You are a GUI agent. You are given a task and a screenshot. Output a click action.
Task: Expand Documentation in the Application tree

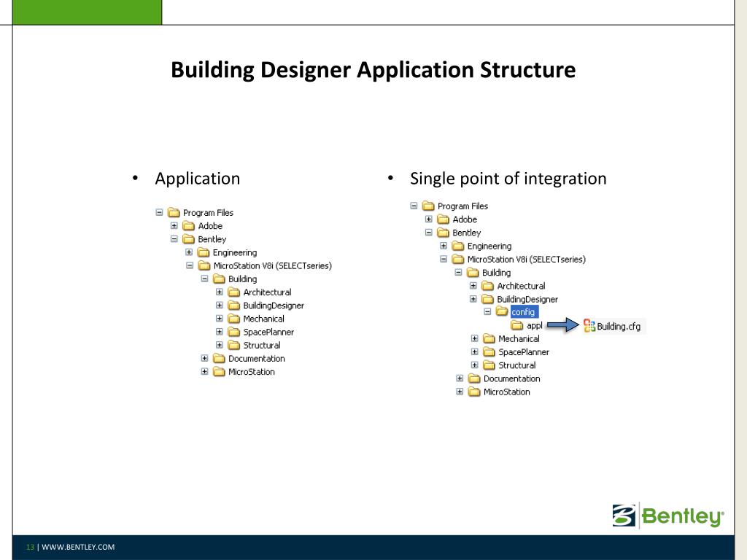[x=204, y=358]
